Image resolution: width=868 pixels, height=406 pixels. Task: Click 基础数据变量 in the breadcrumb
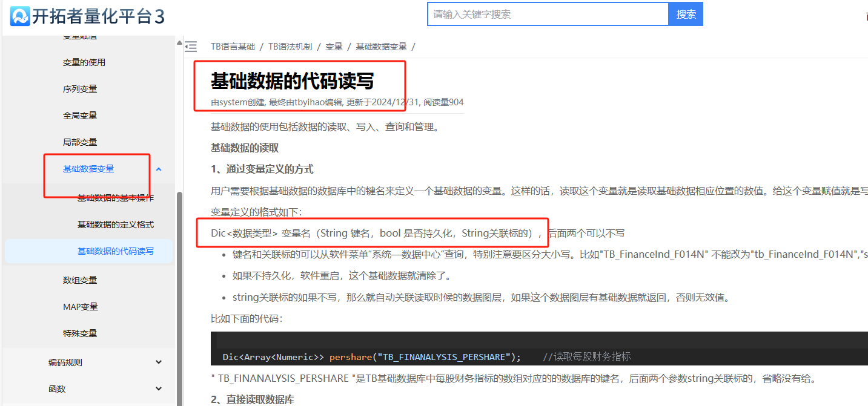[381, 47]
